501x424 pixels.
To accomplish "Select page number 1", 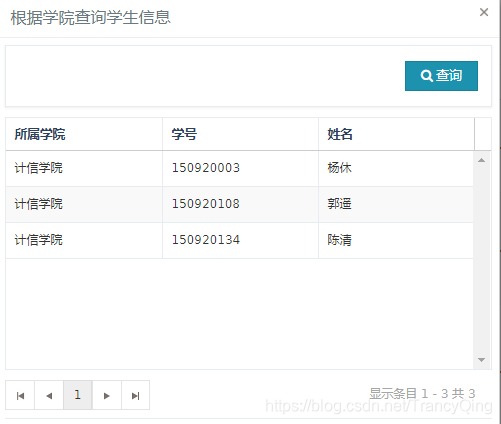I will click(x=78, y=395).
